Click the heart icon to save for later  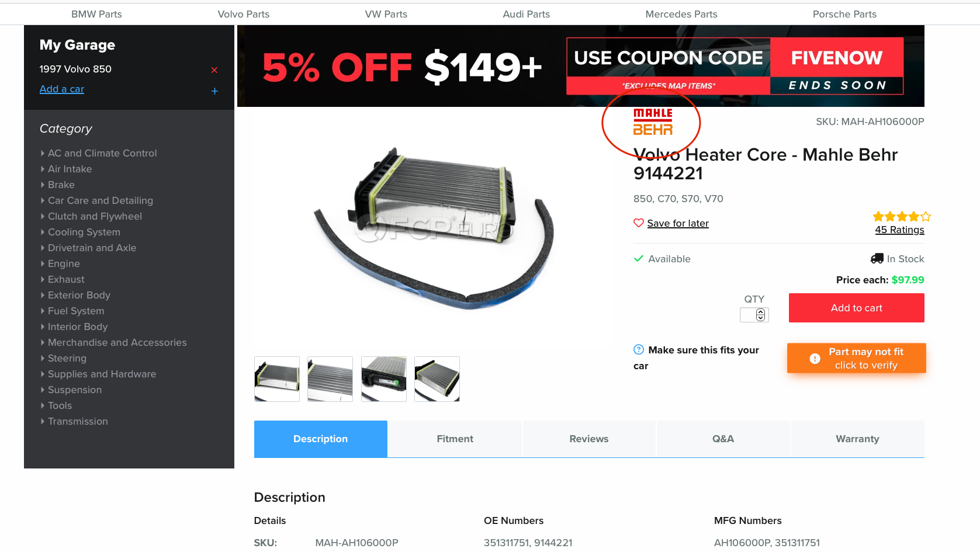point(639,223)
